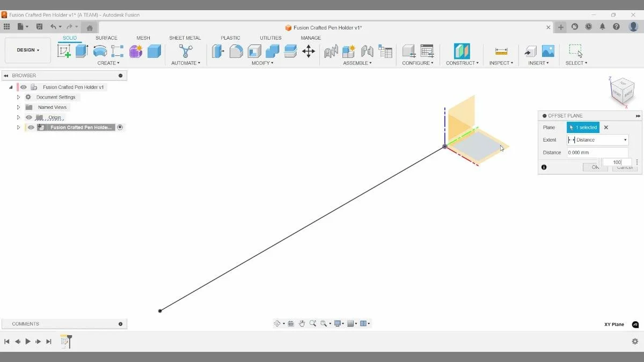Click the Save icon
Image resolution: width=644 pixels, height=362 pixels.
[x=39, y=26]
